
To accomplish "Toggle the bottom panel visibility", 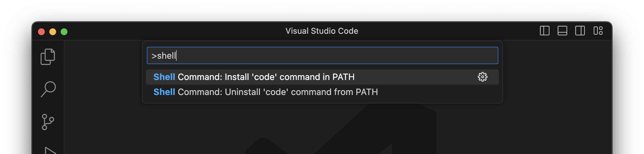I will (x=562, y=31).
